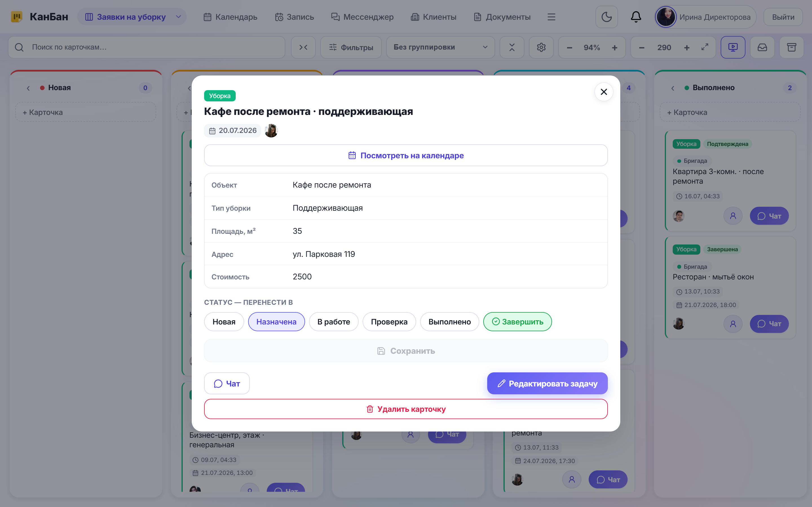Image resolution: width=812 pixels, height=507 pixels.
Task: Open notifications bell
Action: [x=636, y=17]
